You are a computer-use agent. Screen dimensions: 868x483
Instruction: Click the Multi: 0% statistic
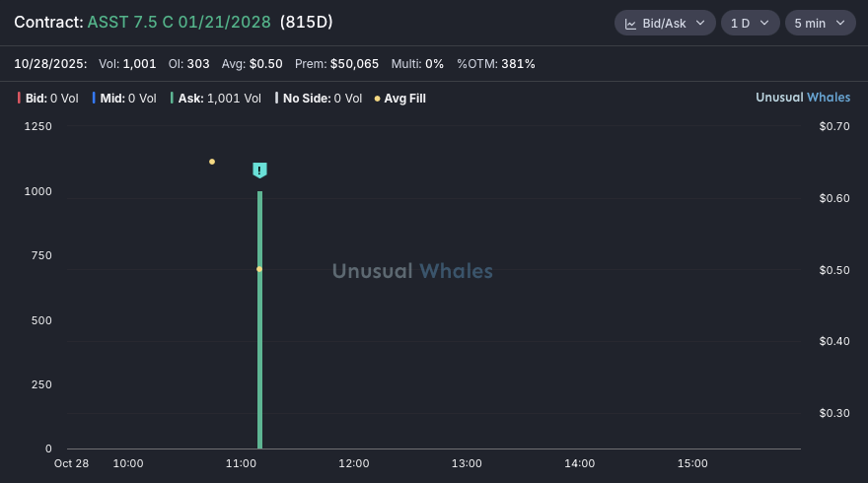pos(417,64)
